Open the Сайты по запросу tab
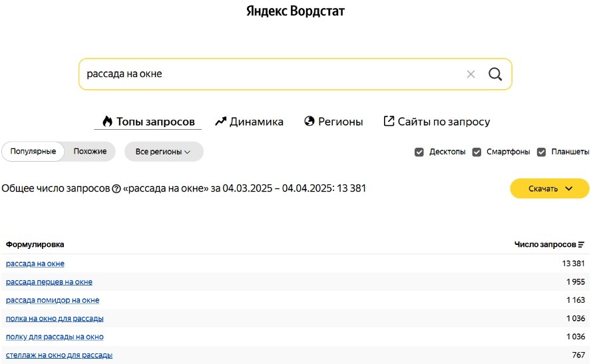 click(x=437, y=121)
